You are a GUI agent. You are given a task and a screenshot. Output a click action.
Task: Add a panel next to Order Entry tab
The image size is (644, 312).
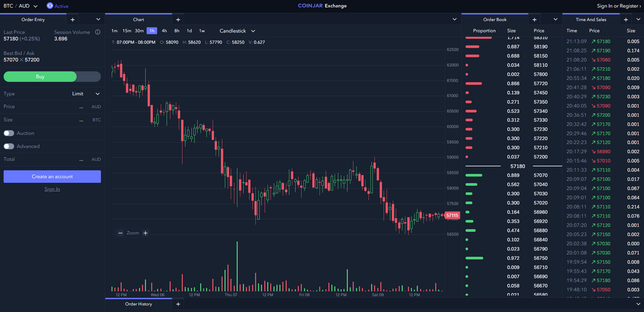pos(72,20)
